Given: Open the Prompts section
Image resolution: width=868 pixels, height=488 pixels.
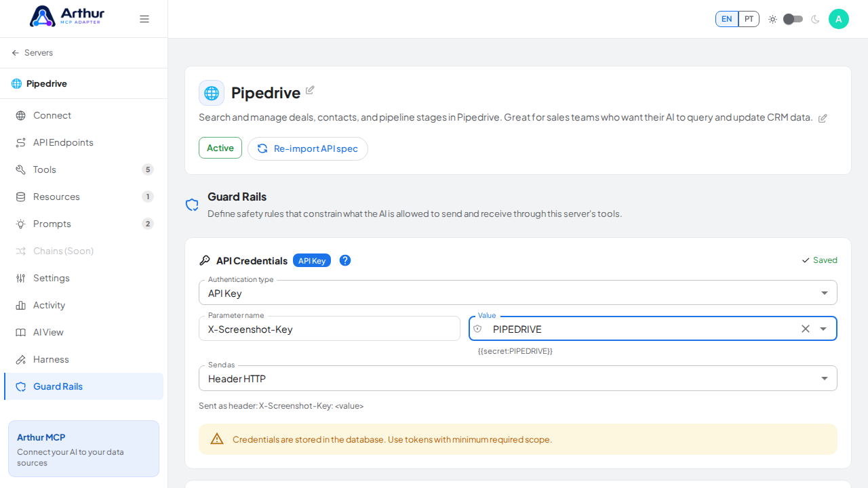Looking at the screenshot, I should pos(84,224).
